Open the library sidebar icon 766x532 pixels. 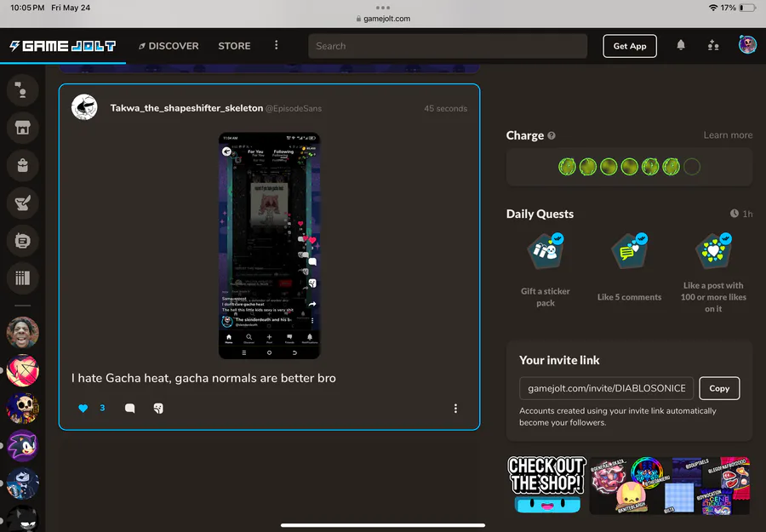22,278
